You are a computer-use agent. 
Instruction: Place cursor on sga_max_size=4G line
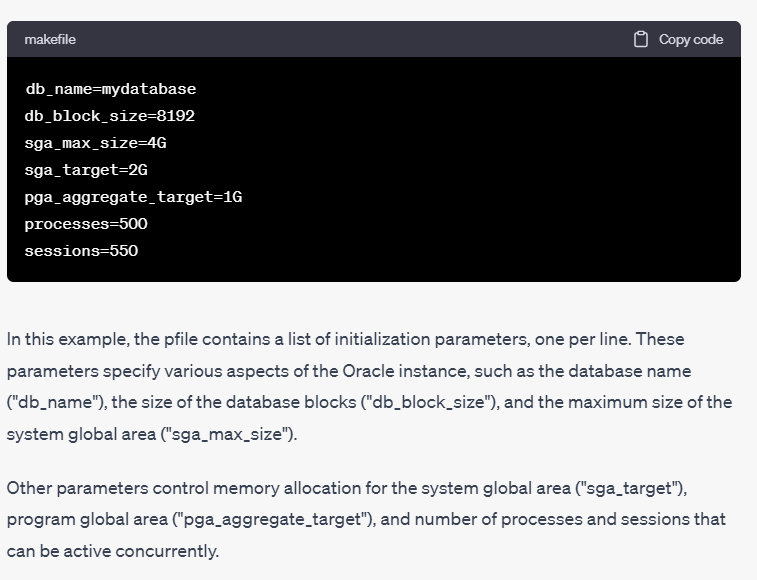(96, 143)
